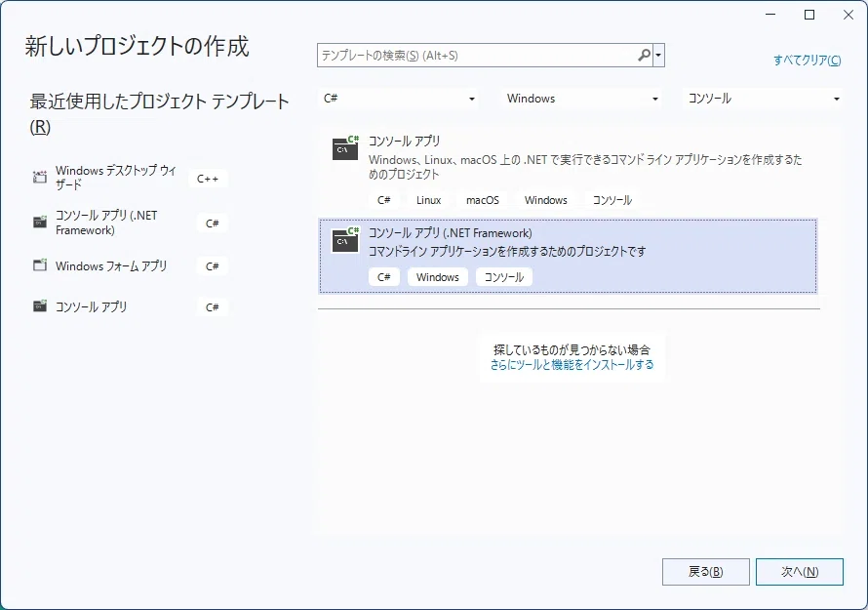Click the C# console icon of コンソール アプリ result
868x610 pixels.
tap(345, 148)
